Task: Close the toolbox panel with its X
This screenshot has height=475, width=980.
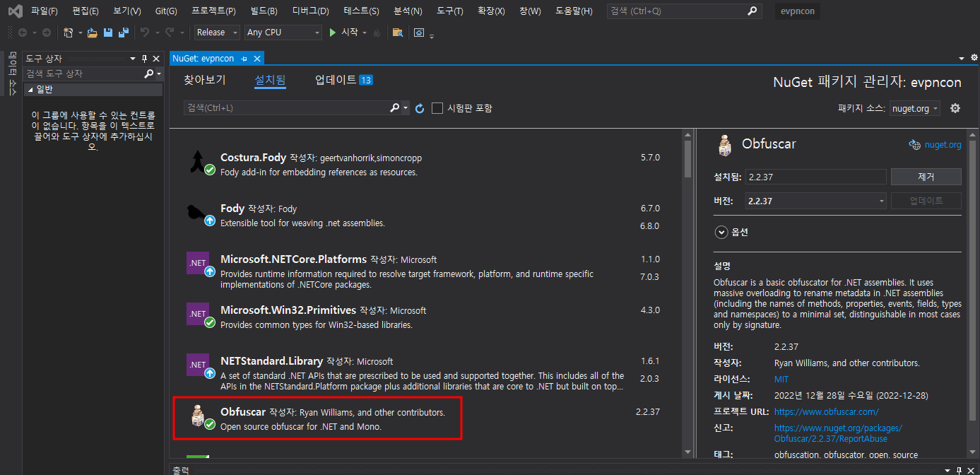Action: click(156, 59)
